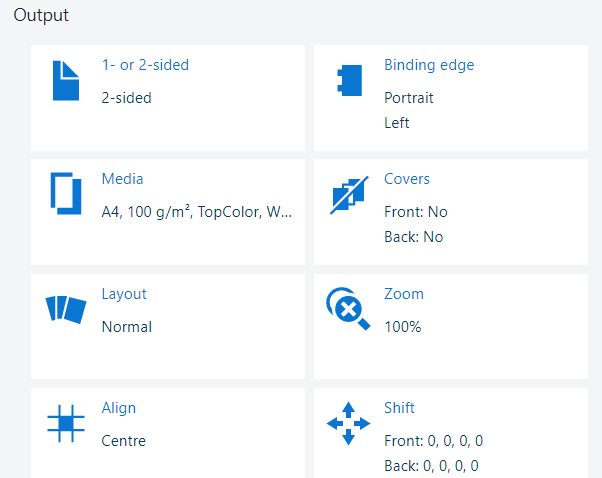This screenshot has height=478, width=602.
Task: Select the Shift heading
Action: click(x=400, y=408)
